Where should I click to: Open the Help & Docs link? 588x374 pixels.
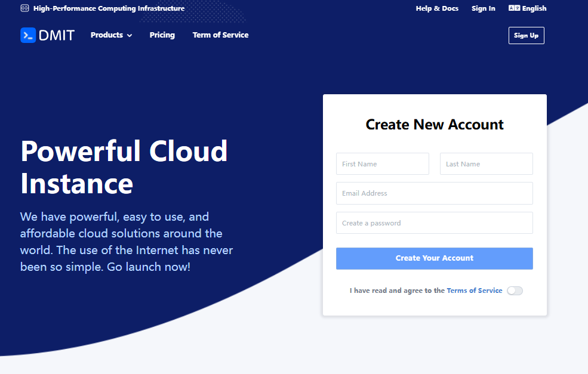coord(437,8)
